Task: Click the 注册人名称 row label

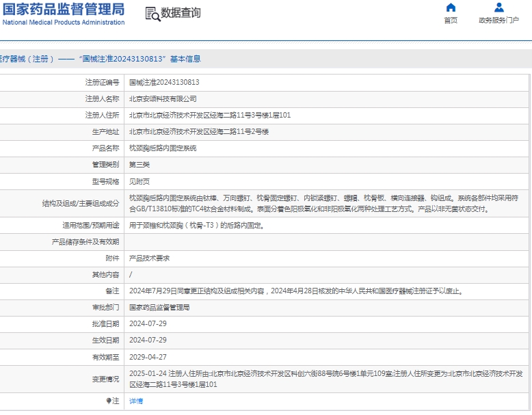Action: 102,98
